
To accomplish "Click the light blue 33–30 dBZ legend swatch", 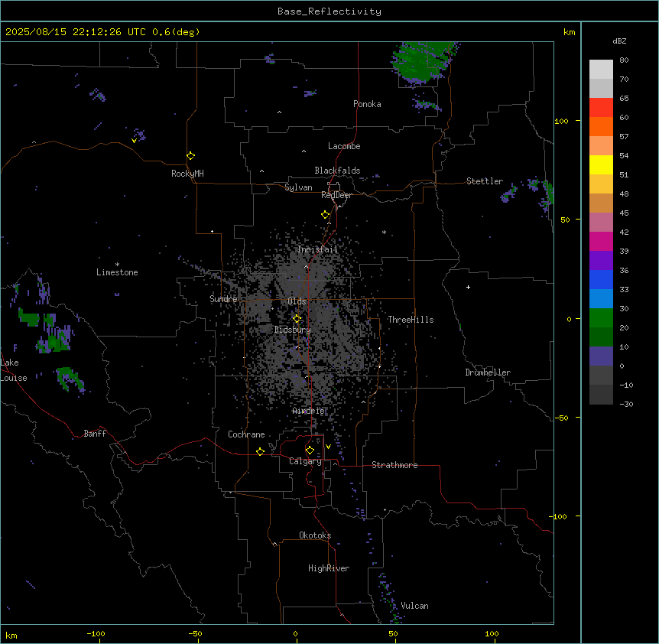I will coord(601,299).
